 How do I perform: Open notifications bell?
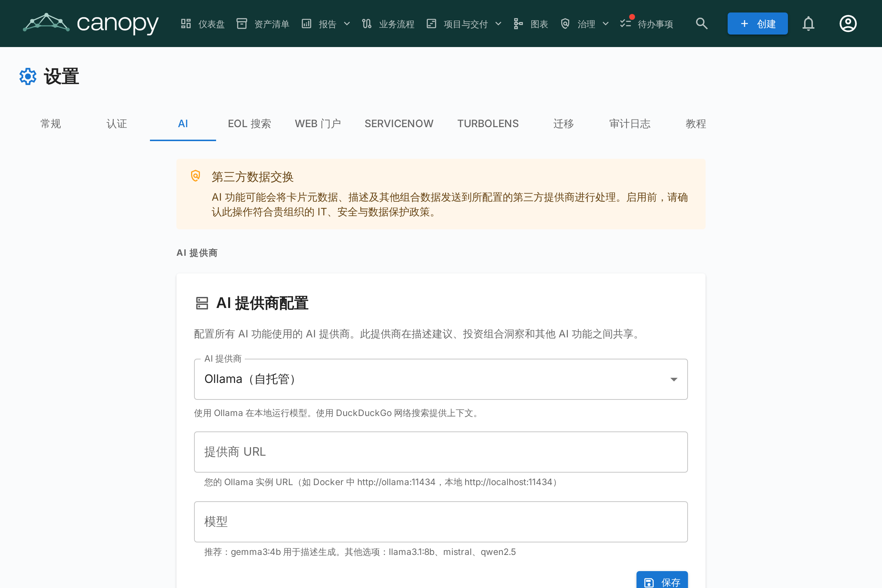808,24
